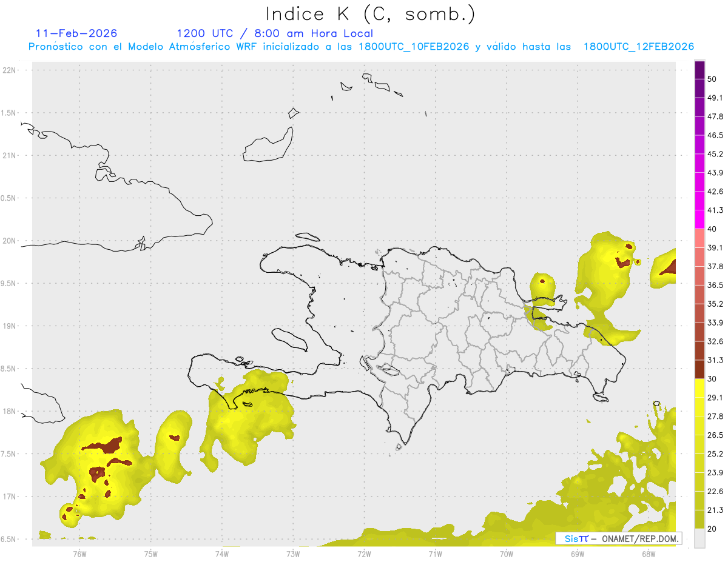Click the colorbar label "45.2"
The height and width of the screenshot is (562, 728).
coord(715,154)
